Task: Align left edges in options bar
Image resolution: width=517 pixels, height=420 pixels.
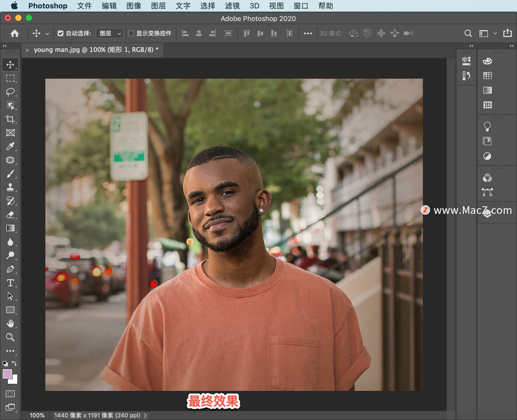Action: click(185, 33)
